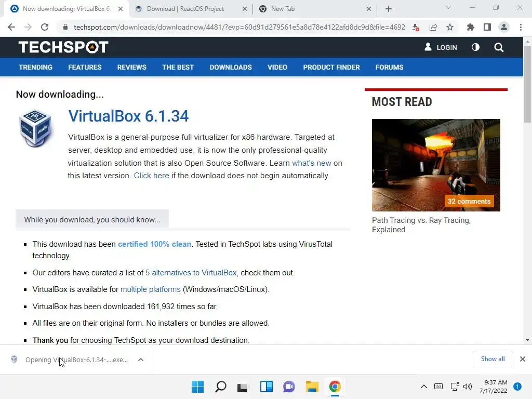Open the blocked download indicator icon
Screen dimensions: 532x399
[x=416, y=27]
